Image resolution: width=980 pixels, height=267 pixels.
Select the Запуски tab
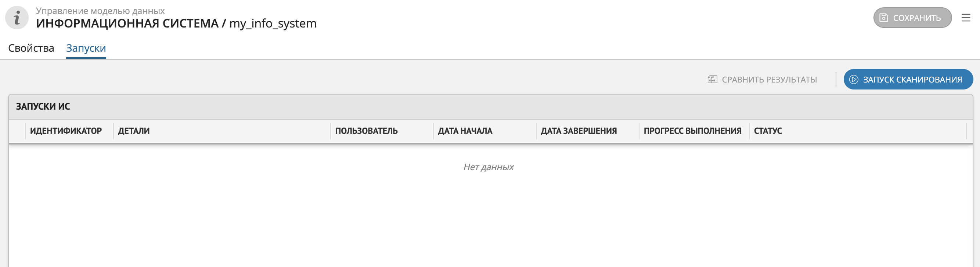coord(86,48)
